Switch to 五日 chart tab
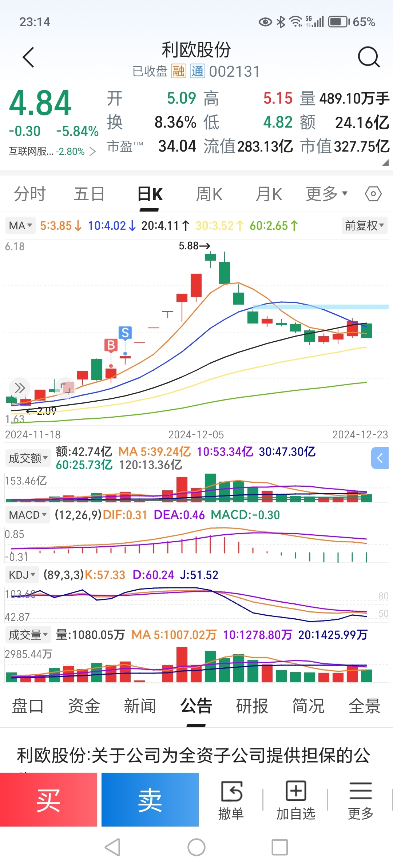Viewport: 393px width, 868px height. click(x=90, y=194)
